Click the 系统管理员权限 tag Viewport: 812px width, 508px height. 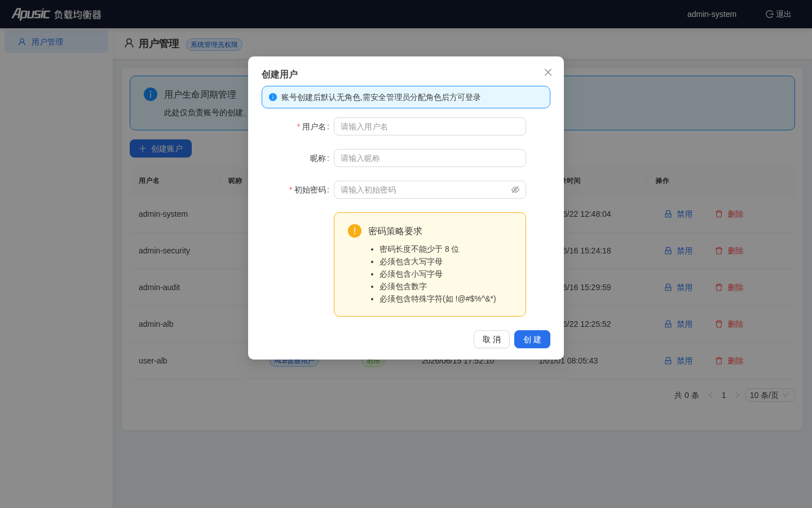click(x=214, y=45)
